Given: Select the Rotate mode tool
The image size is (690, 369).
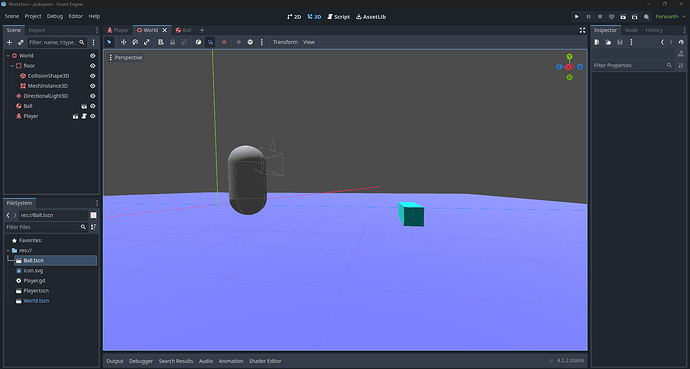Looking at the screenshot, I should (x=135, y=42).
